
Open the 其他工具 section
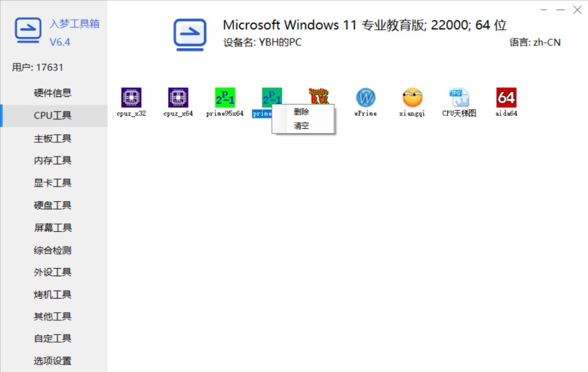(x=52, y=316)
